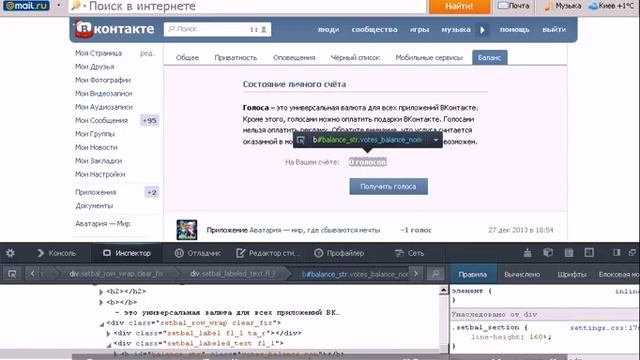Switch to Вычислено computed tab
Viewport: 640px width, 360px height.
tap(522, 274)
